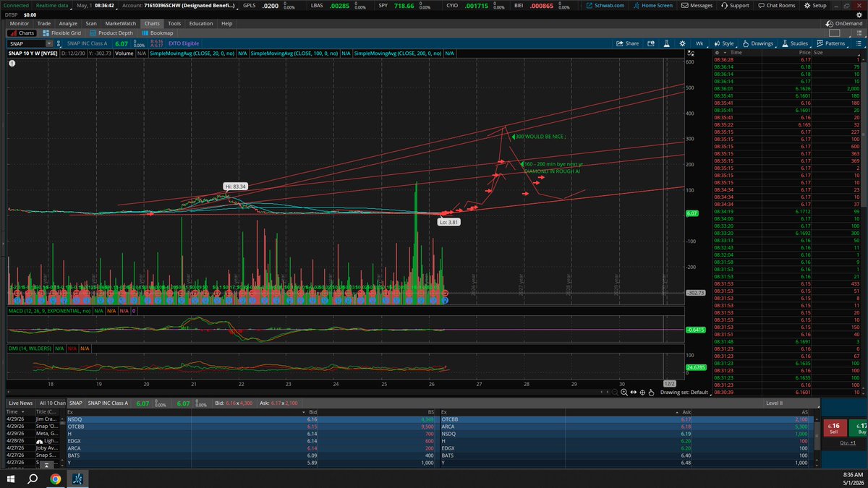
Task: Open the Patterns menu
Action: pos(830,43)
